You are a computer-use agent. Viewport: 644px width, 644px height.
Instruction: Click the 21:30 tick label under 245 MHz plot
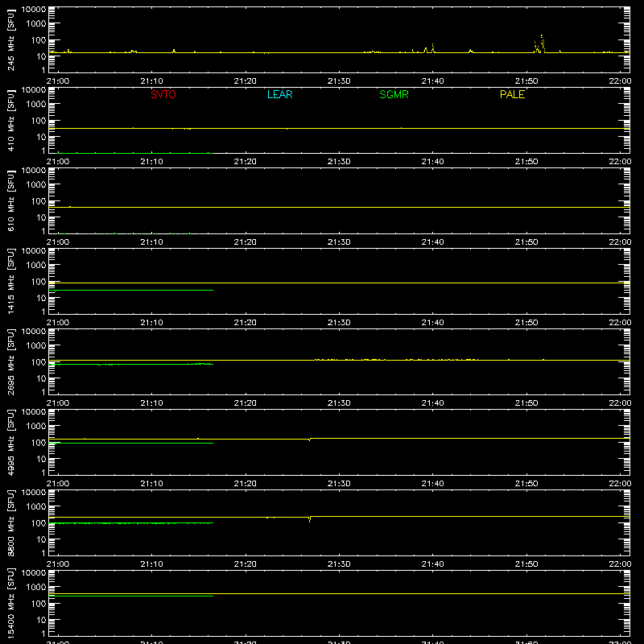(x=339, y=81)
